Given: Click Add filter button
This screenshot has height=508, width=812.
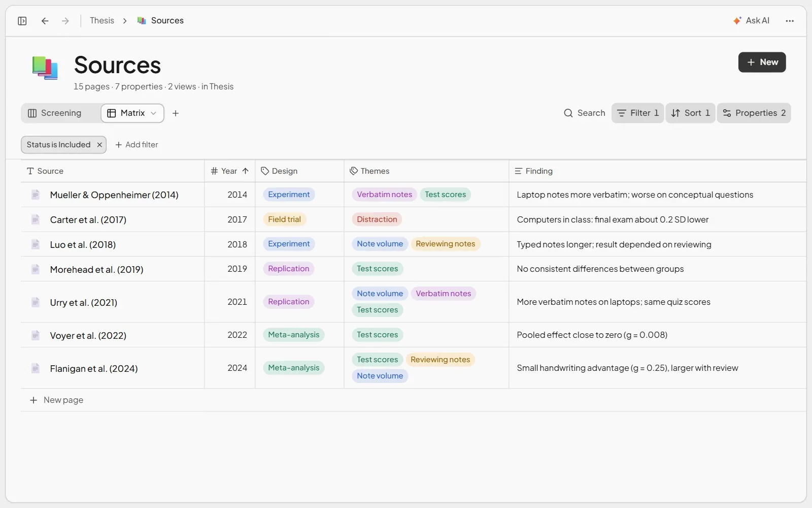Looking at the screenshot, I should [137, 145].
